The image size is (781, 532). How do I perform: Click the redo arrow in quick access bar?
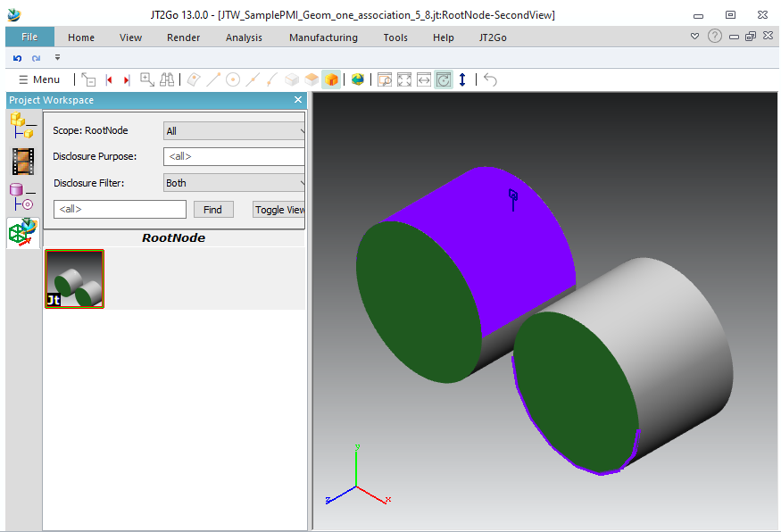click(x=36, y=58)
